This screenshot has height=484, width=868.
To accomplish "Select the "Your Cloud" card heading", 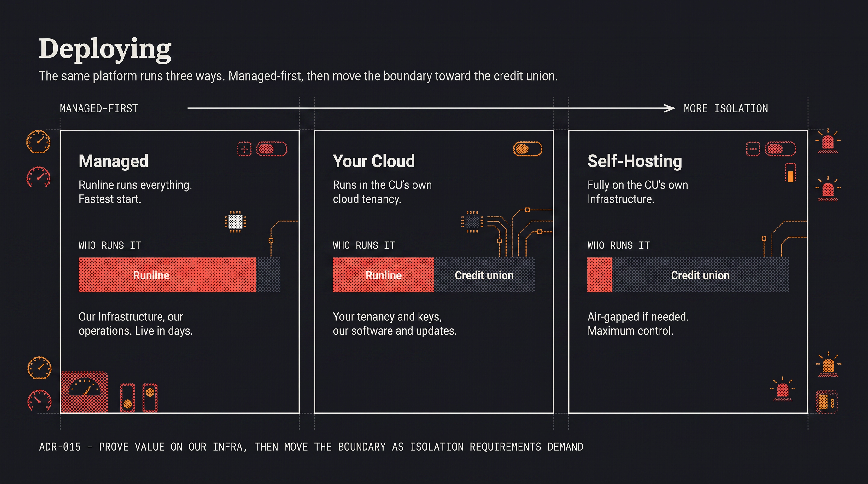I will tap(374, 161).
